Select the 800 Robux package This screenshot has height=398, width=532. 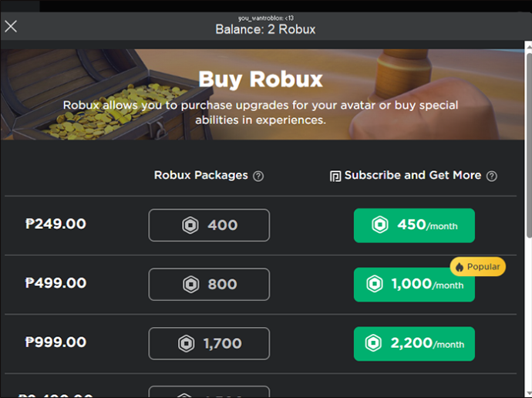point(209,285)
